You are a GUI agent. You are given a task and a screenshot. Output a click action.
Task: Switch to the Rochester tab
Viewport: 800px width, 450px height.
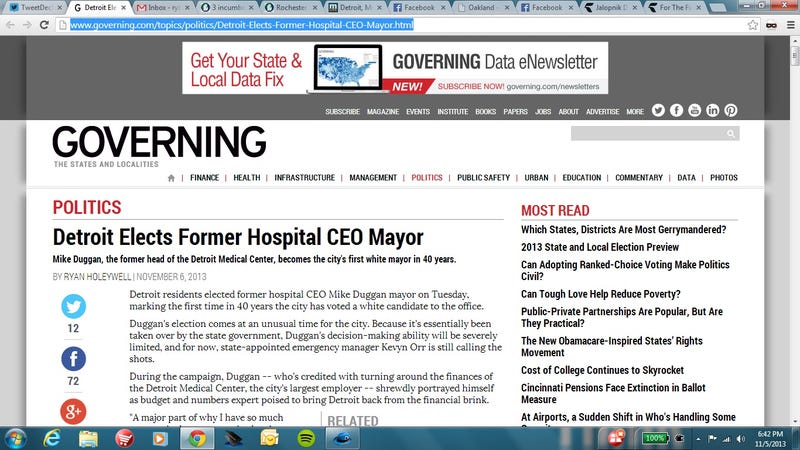[x=290, y=8]
